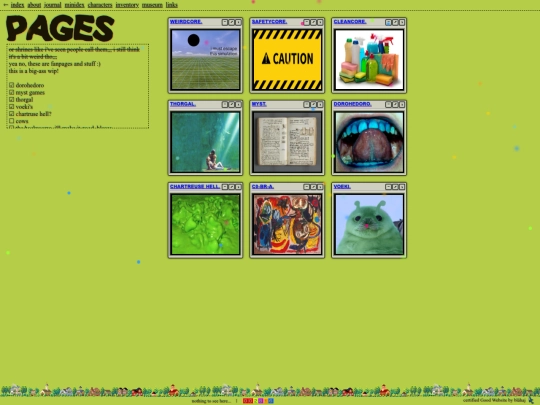Open the CO-BR-A title link
Viewport: 540px width, 405px height.
click(x=263, y=187)
